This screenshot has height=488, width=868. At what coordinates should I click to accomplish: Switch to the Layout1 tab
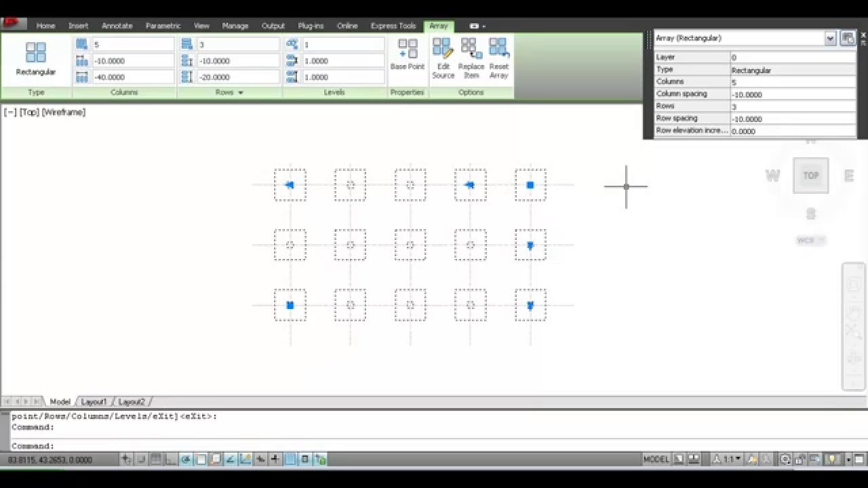94,402
